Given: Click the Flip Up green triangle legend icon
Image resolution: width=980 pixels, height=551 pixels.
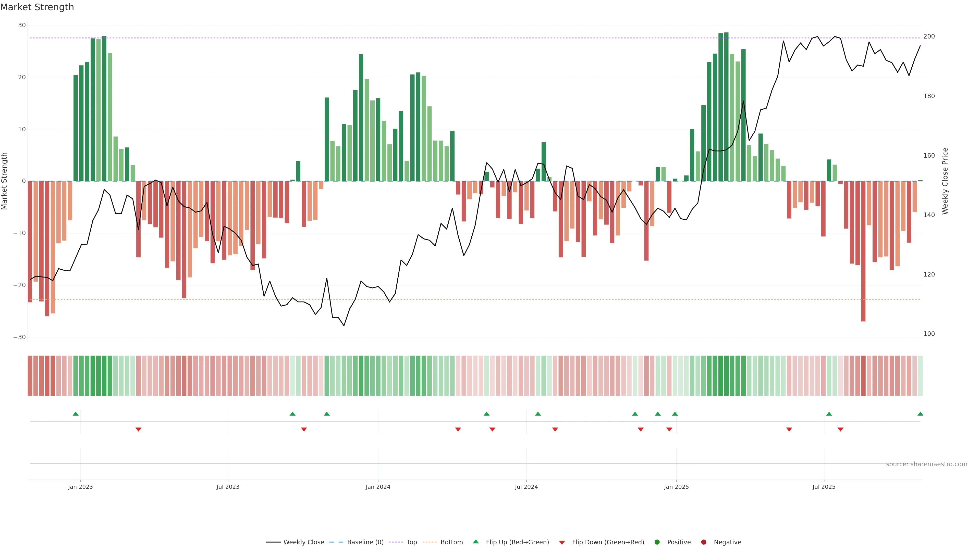Looking at the screenshot, I should 475,542.
